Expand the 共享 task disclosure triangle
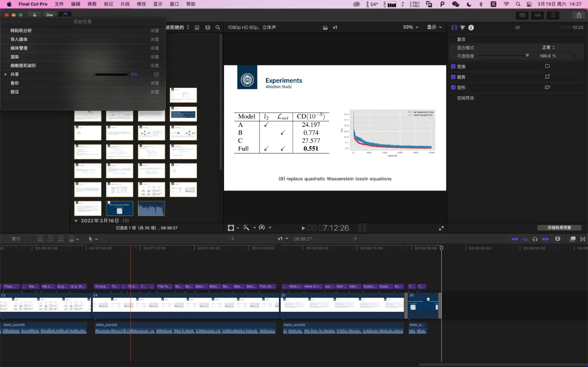Screen dimensions: 588x367 click(5, 74)
